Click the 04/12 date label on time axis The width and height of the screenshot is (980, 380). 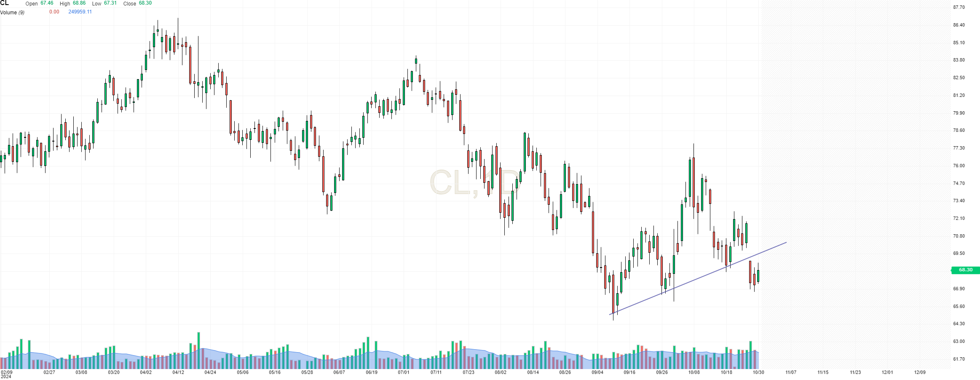click(178, 372)
